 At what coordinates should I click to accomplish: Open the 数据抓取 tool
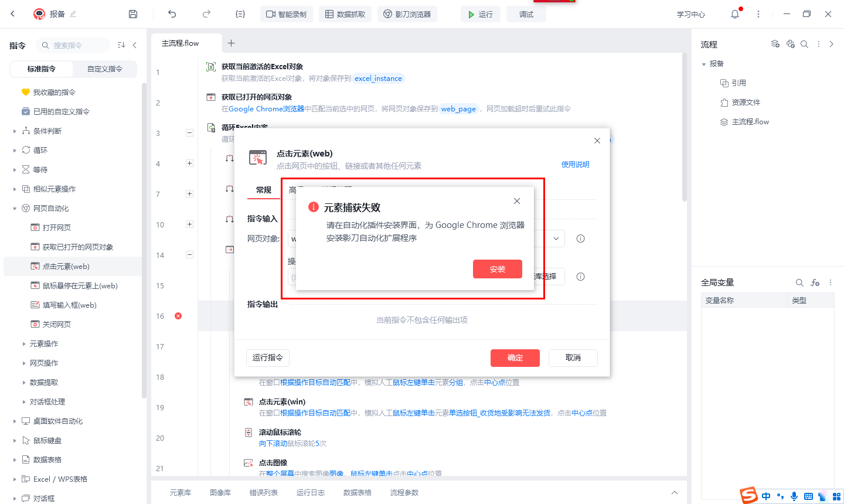coord(345,14)
